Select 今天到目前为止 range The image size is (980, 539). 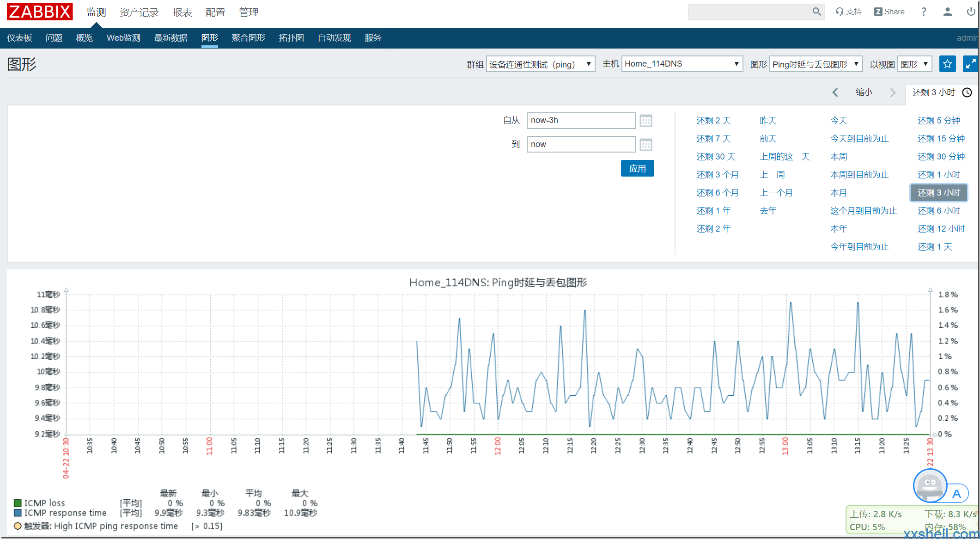[859, 139]
